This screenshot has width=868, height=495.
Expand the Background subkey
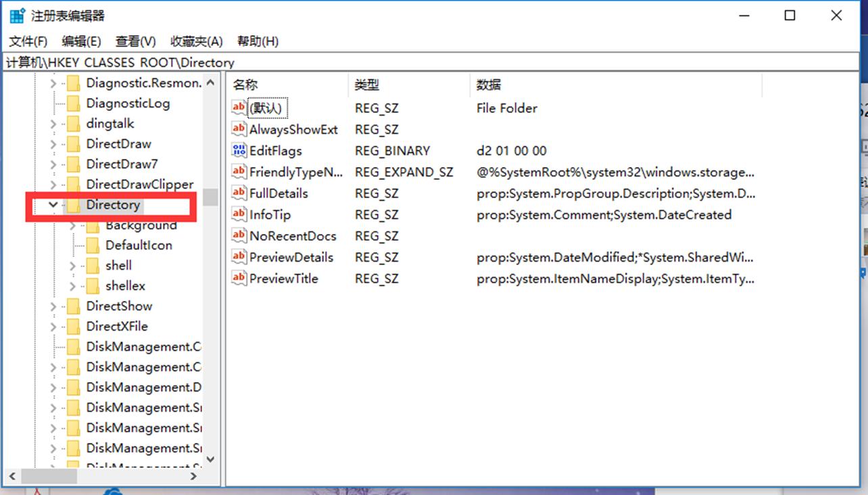coord(73,225)
